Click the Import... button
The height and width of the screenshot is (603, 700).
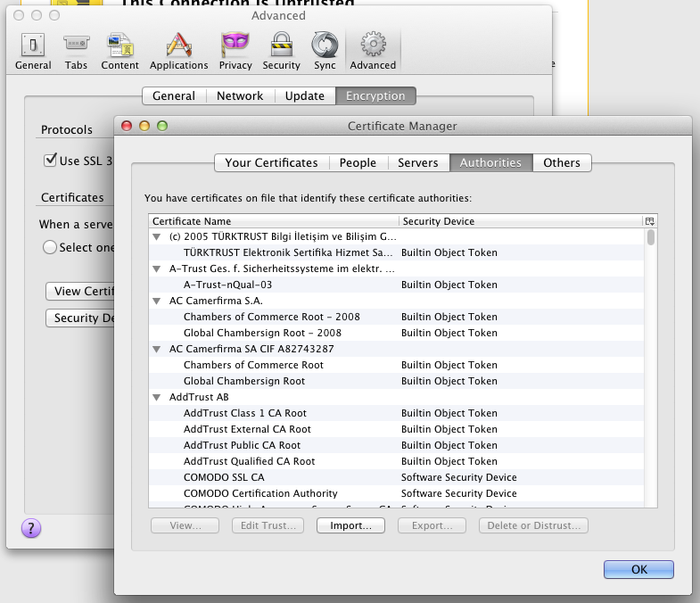pos(350,525)
